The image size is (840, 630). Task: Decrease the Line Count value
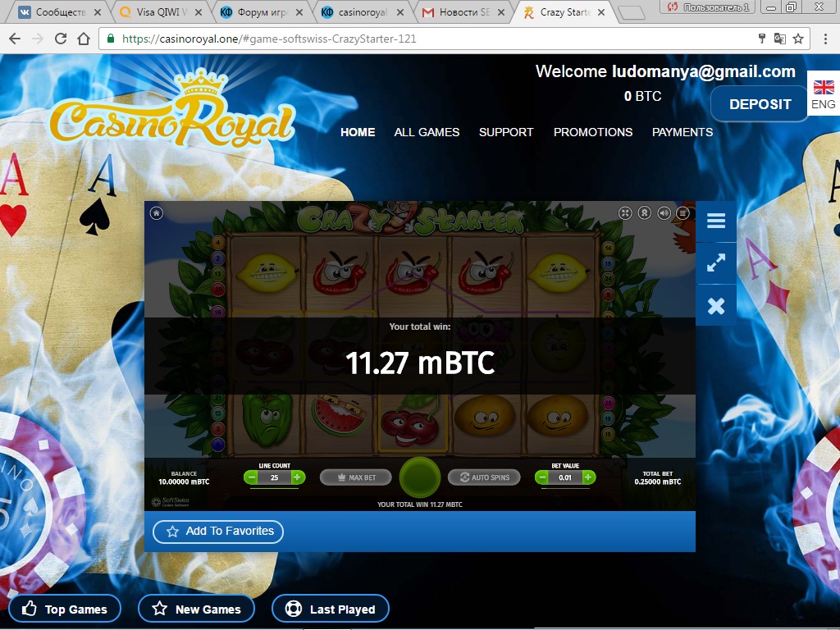click(x=251, y=477)
